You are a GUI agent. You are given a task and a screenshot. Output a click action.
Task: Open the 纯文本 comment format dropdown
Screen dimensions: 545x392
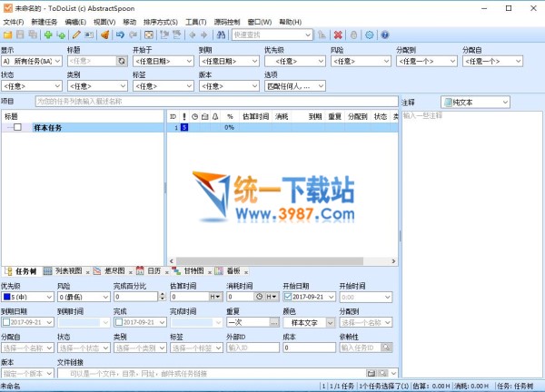point(475,102)
